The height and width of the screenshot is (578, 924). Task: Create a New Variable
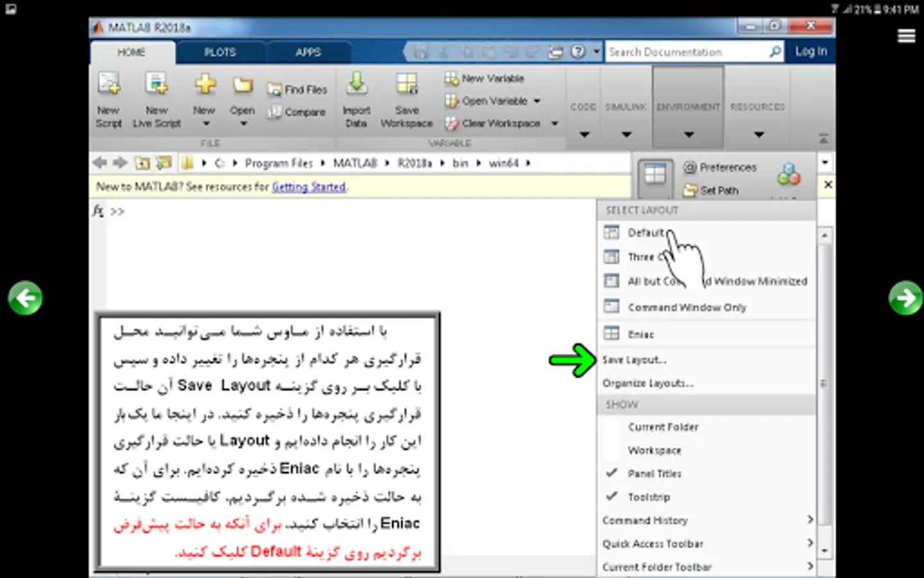click(x=485, y=78)
